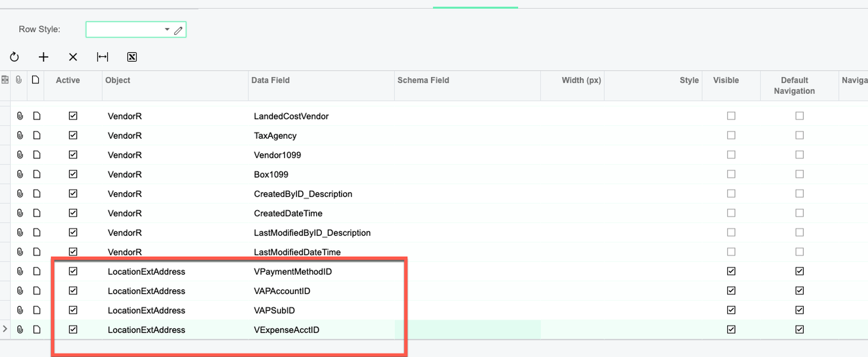
Task: Select the VPaymentMethodID data field cell
Action: (321, 271)
